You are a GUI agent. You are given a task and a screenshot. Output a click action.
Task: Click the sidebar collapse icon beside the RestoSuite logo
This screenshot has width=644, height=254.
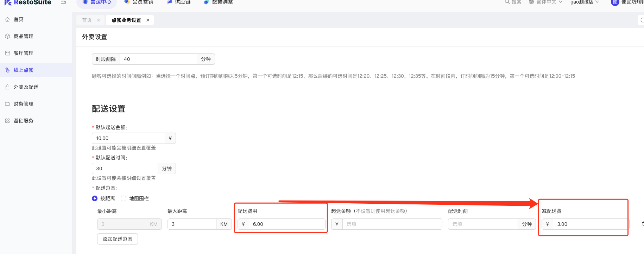pyautogui.click(x=63, y=2)
